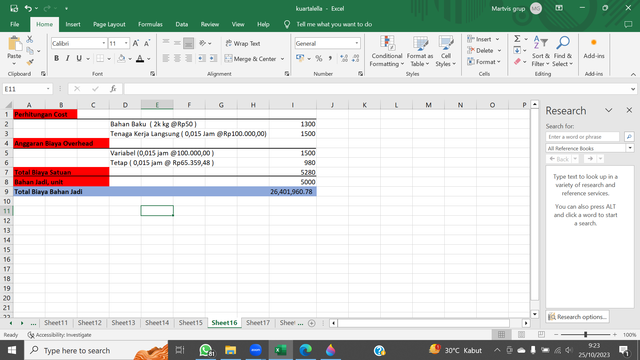Click the Percent Style icon
Screen dimensions: 640x360
tap(319, 59)
